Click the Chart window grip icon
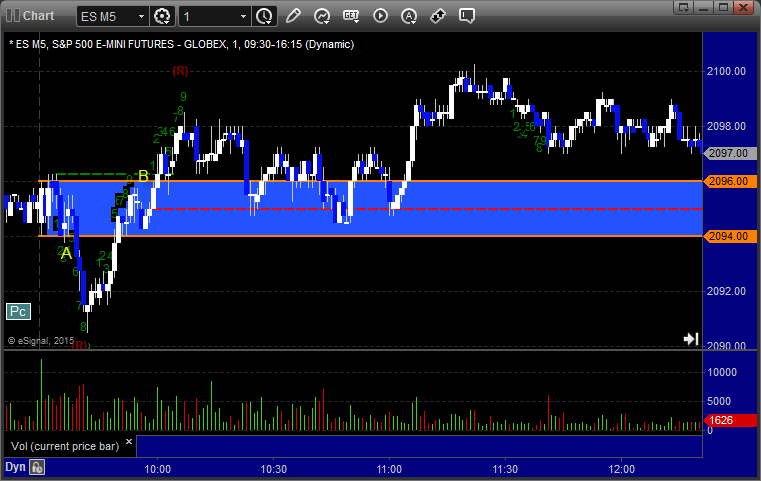The image size is (761, 481). tap(13, 16)
